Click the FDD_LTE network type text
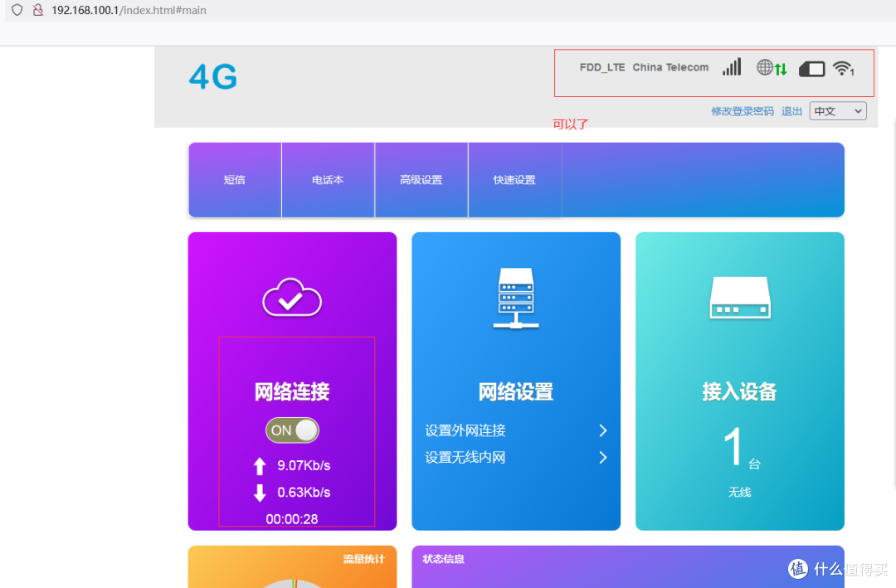This screenshot has width=896, height=588. click(x=602, y=67)
